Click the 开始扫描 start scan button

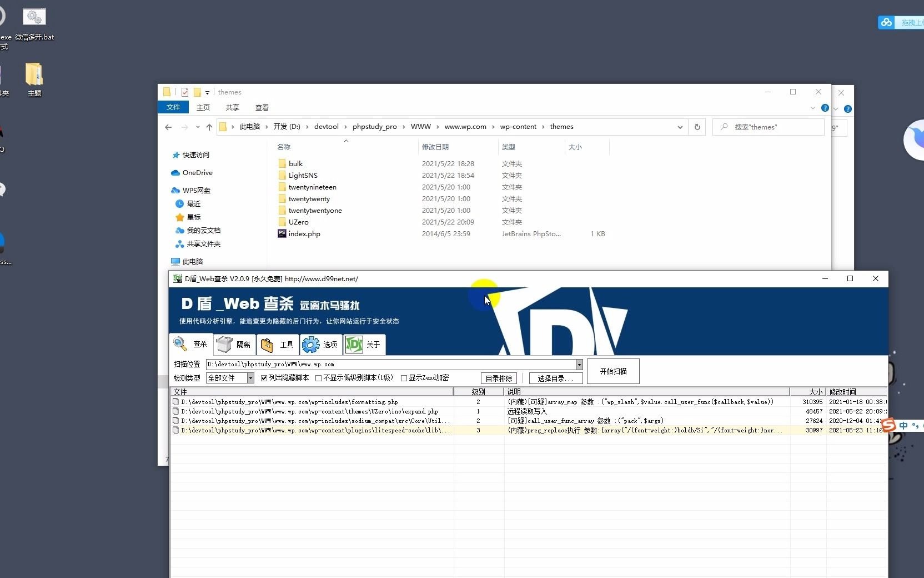[613, 371]
